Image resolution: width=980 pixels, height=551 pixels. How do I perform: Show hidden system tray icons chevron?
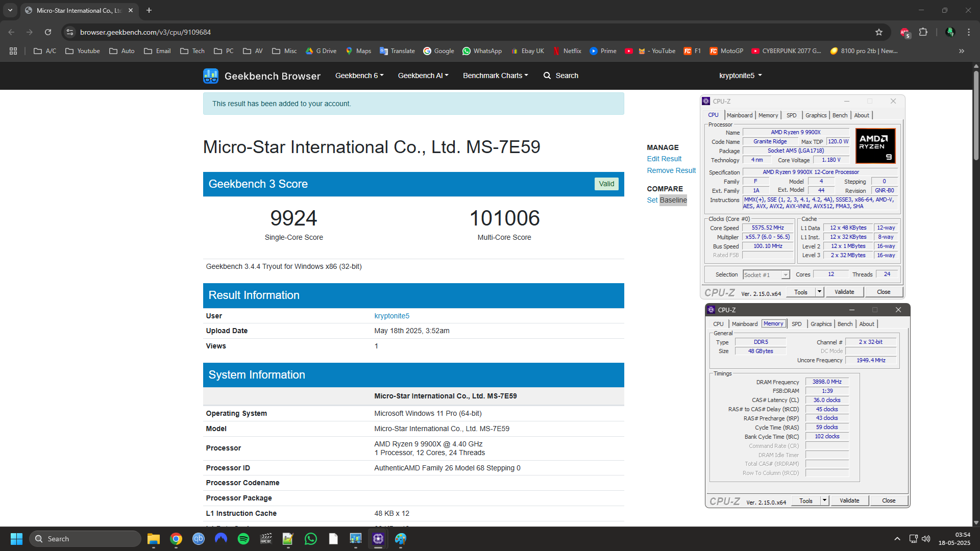pyautogui.click(x=897, y=539)
